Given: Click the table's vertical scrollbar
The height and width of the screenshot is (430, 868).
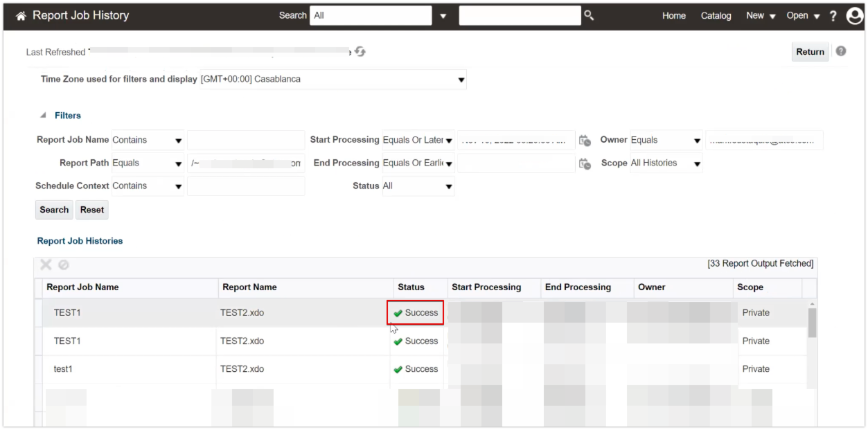Looking at the screenshot, I should (x=812, y=322).
